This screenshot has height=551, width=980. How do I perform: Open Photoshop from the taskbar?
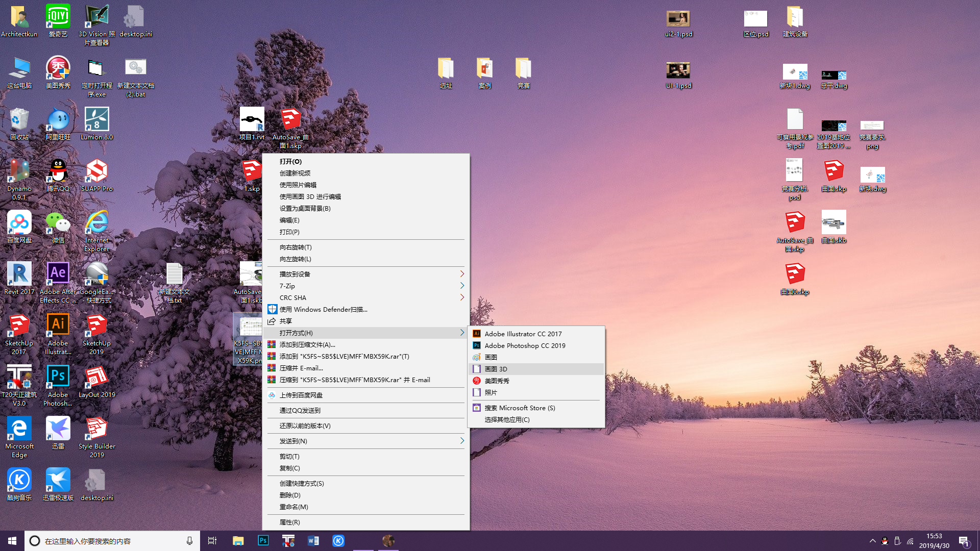[x=263, y=541]
